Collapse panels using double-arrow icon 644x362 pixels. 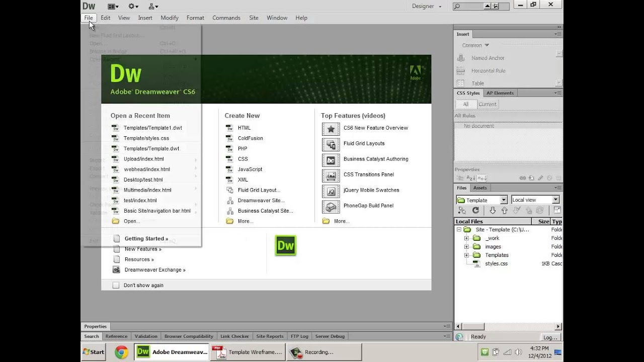tap(559, 27)
